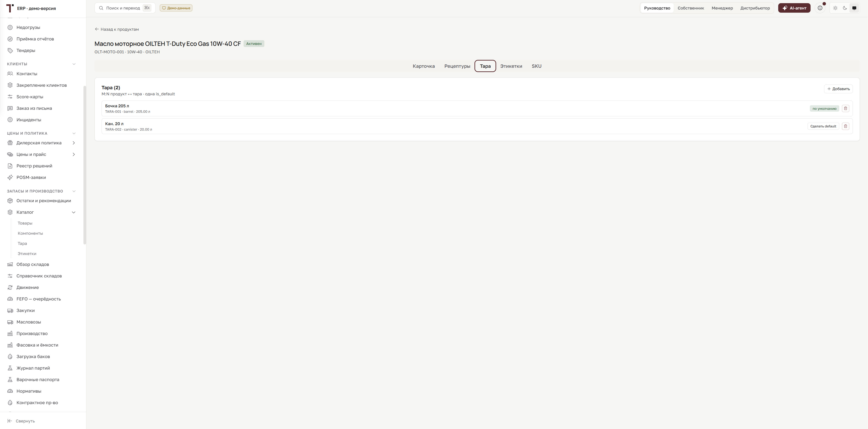Open Товары under Каталог
868x429 pixels.
pyautogui.click(x=25, y=223)
